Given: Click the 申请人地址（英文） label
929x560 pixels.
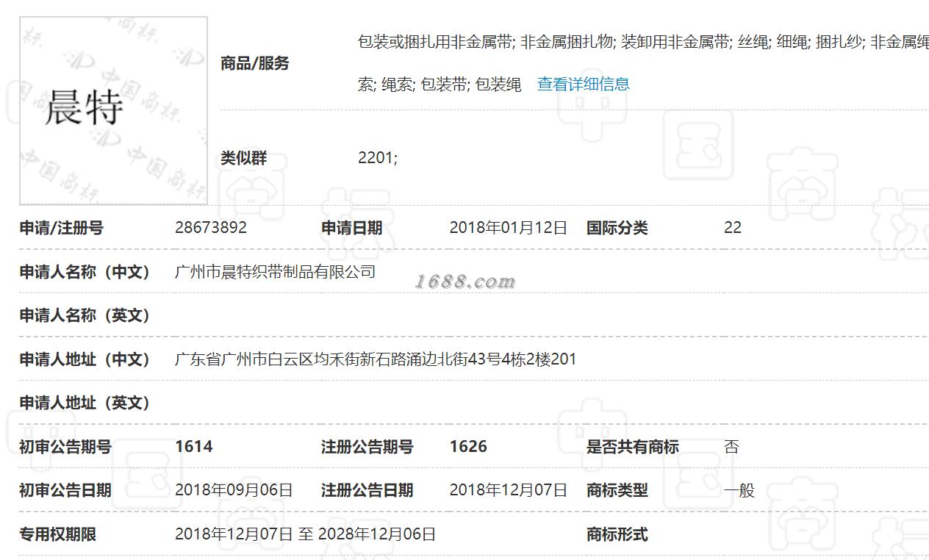Looking at the screenshot, I should click(85, 403).
